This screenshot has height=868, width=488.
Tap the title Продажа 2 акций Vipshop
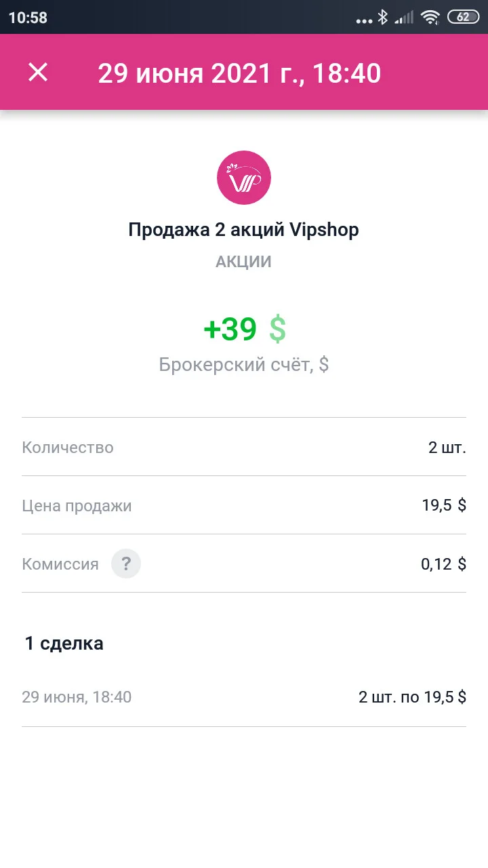point(243,230)
